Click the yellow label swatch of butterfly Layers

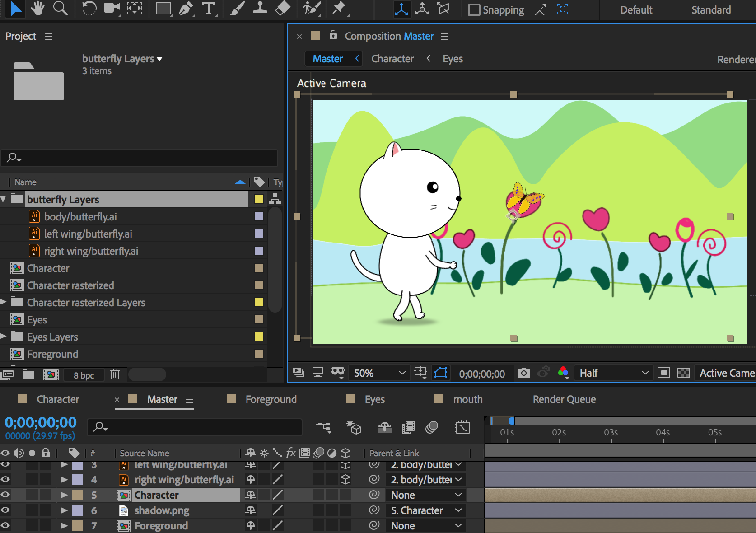click(x=259, y=199)
